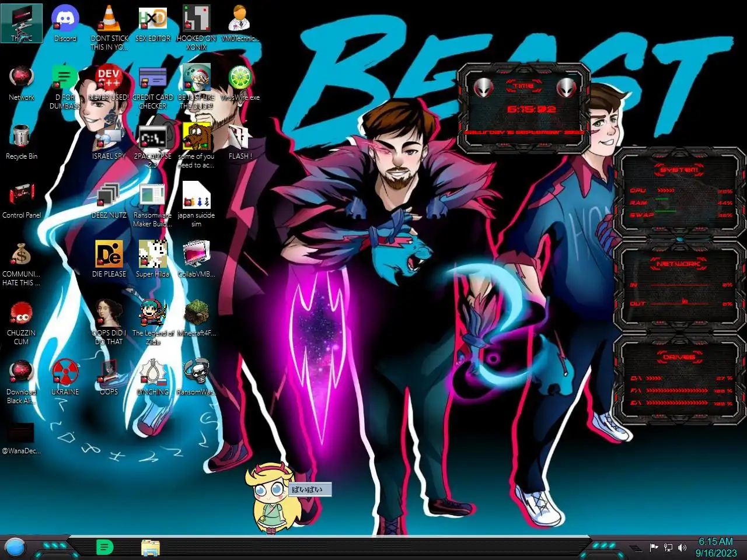747x560 pixels.
Task: Click the SYSTEM gadget with CPU and RAM
Action: (679, 192)
